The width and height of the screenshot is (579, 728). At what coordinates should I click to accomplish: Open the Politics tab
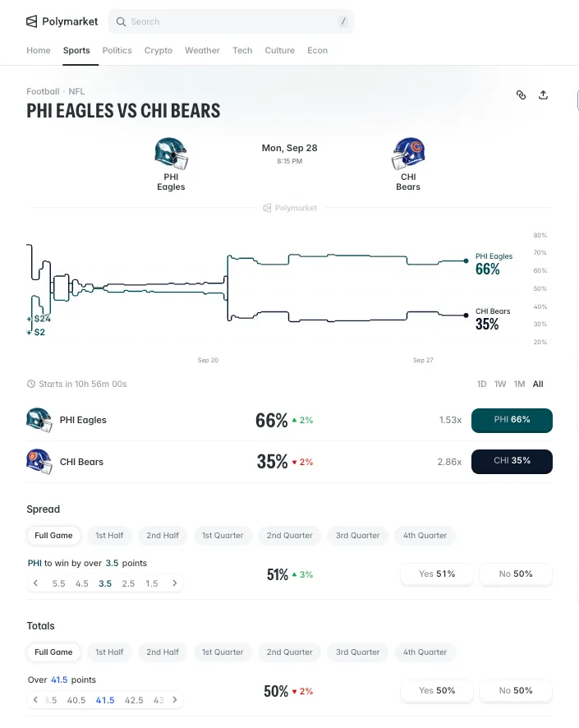tap(117, 50)
